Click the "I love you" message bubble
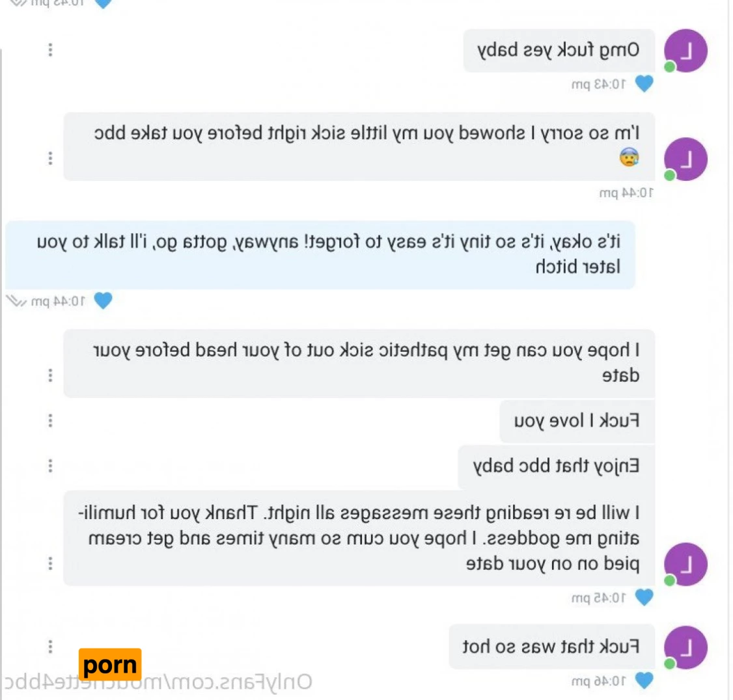This screenshot has height=700, width=733. click(x=577, y=420)
